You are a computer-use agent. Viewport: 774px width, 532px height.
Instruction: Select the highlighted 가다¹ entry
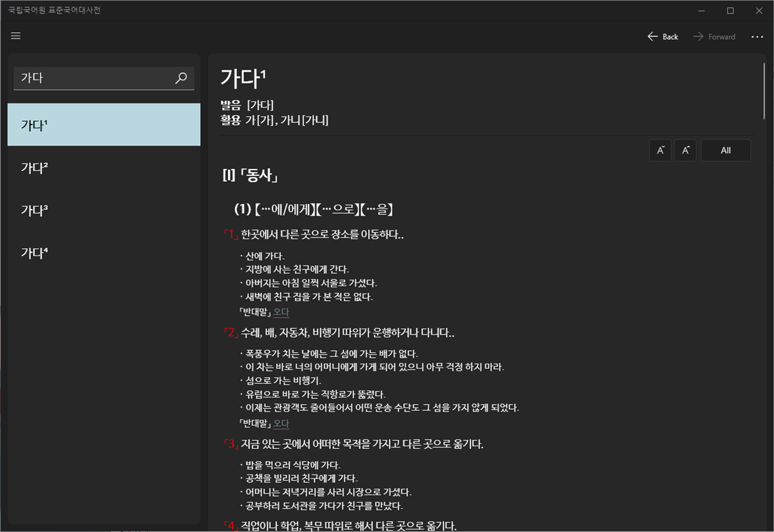click(x=104, y=124)
